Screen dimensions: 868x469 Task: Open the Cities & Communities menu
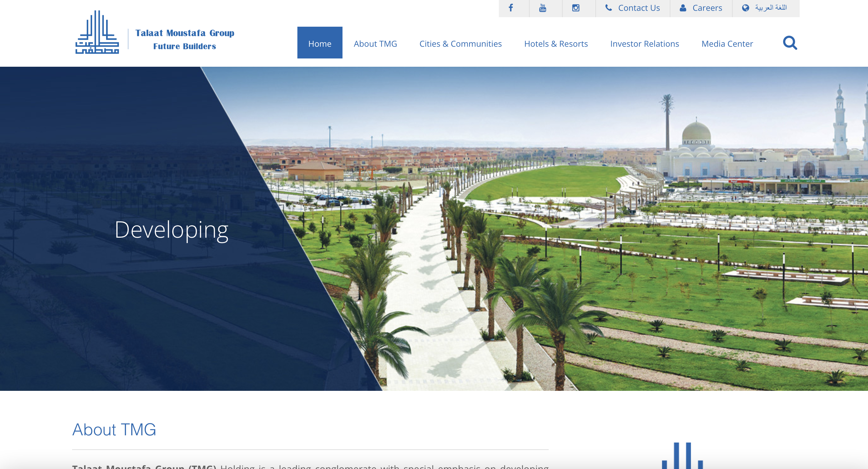460,44
